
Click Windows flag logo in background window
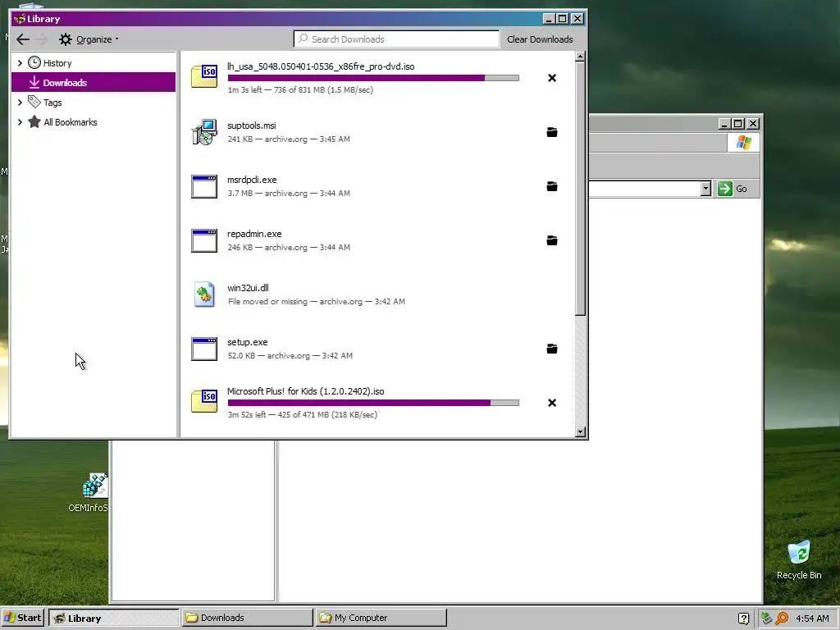click(x=743, y=143)
